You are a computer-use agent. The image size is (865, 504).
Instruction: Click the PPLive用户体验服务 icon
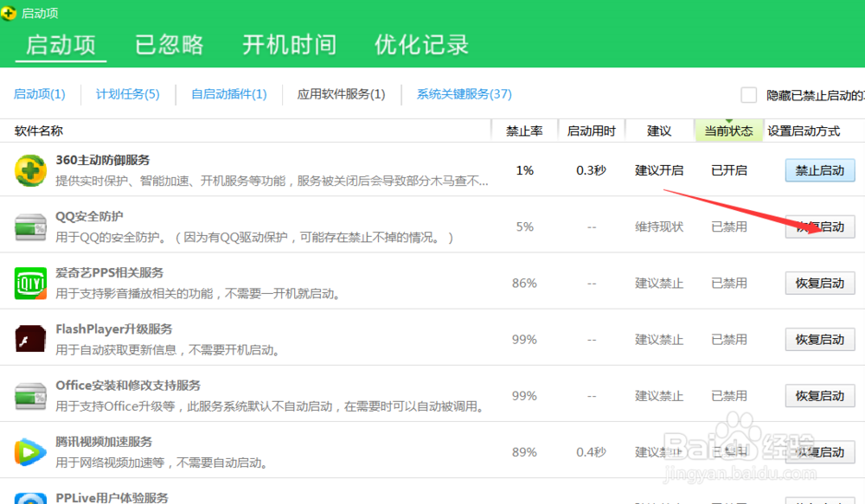coord(30,498)
